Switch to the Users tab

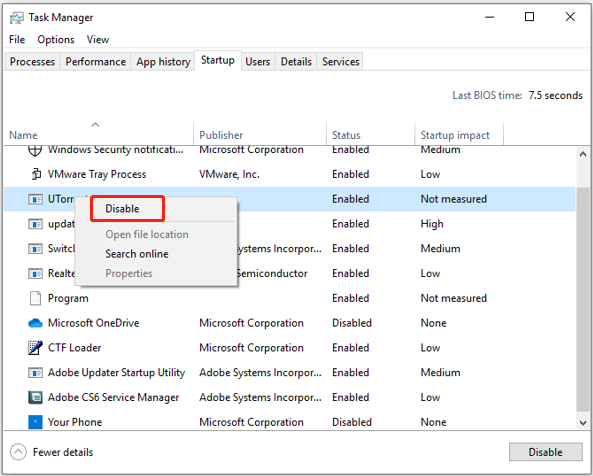pyautogui.click(x=258, y=62)
